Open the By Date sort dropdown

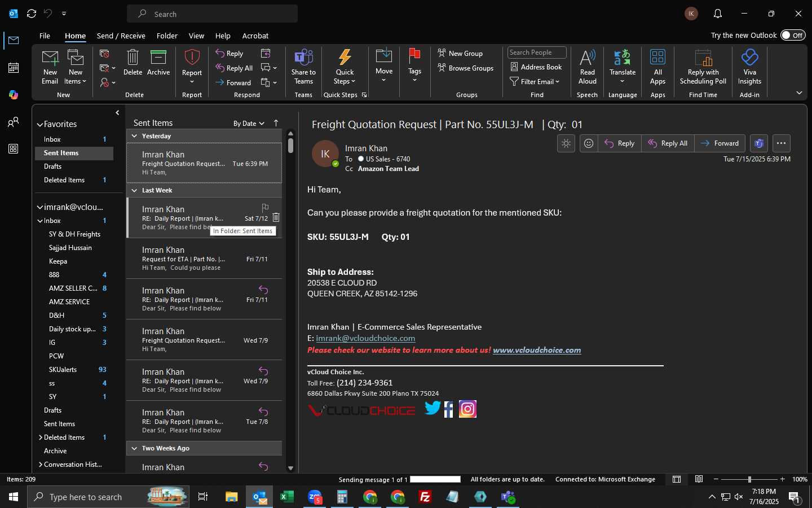249,124
